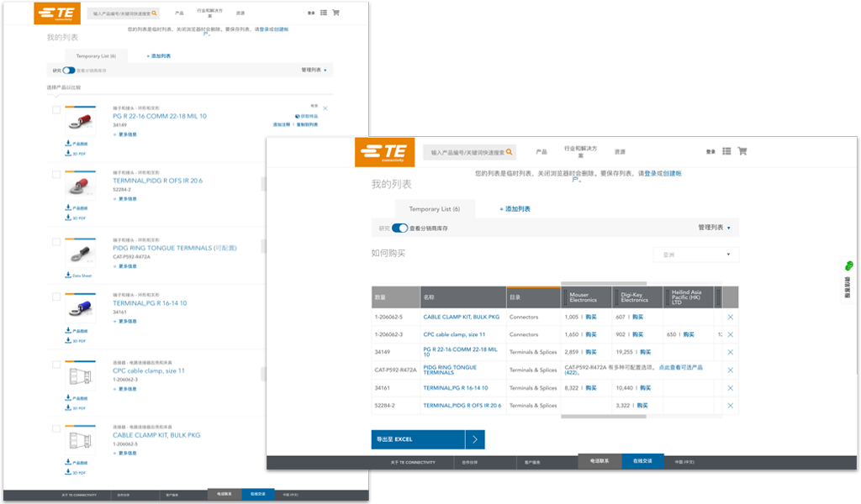Open the 产品 menu in the navigation bar
This screenshot has height=504, width=861.
(541, 151)
